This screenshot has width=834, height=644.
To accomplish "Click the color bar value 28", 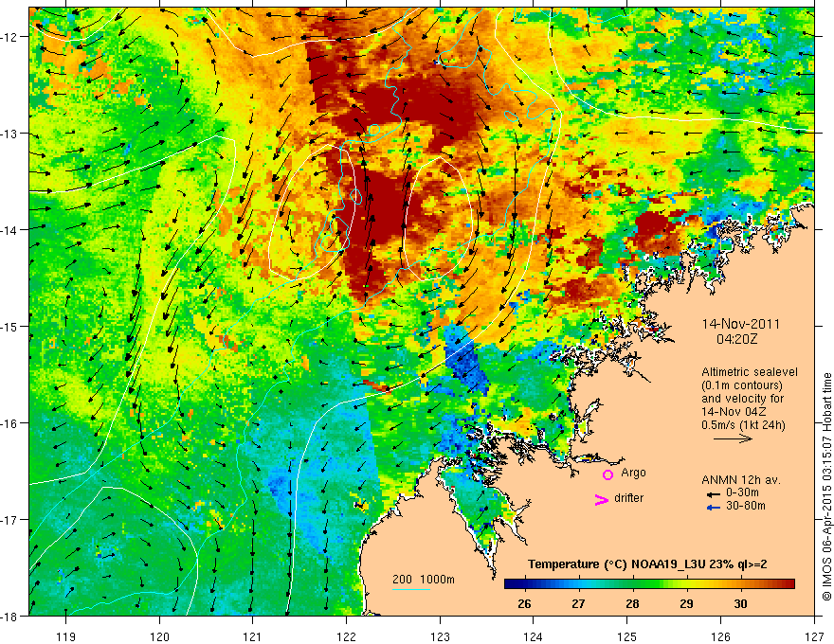I will point(632,603).
